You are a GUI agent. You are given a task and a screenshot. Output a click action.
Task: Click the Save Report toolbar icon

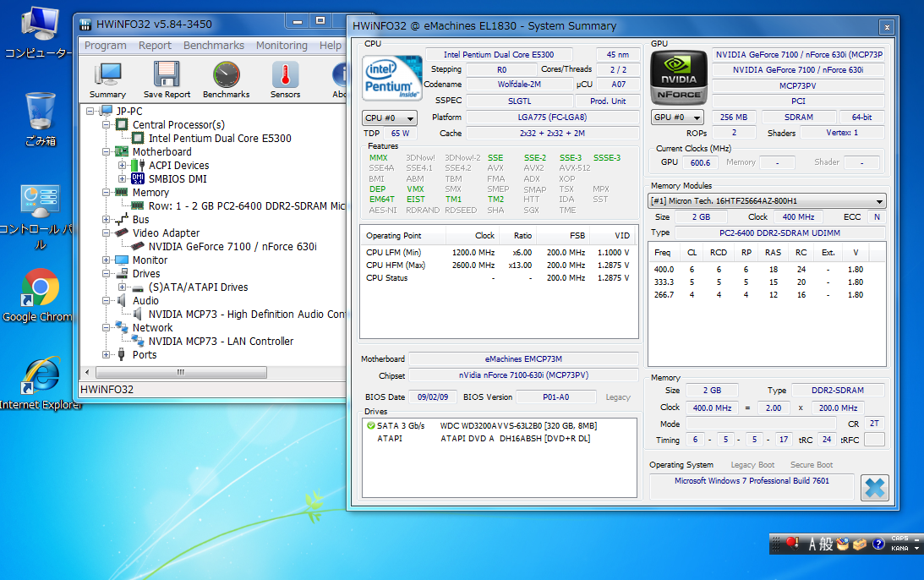(x=166, y=79)
